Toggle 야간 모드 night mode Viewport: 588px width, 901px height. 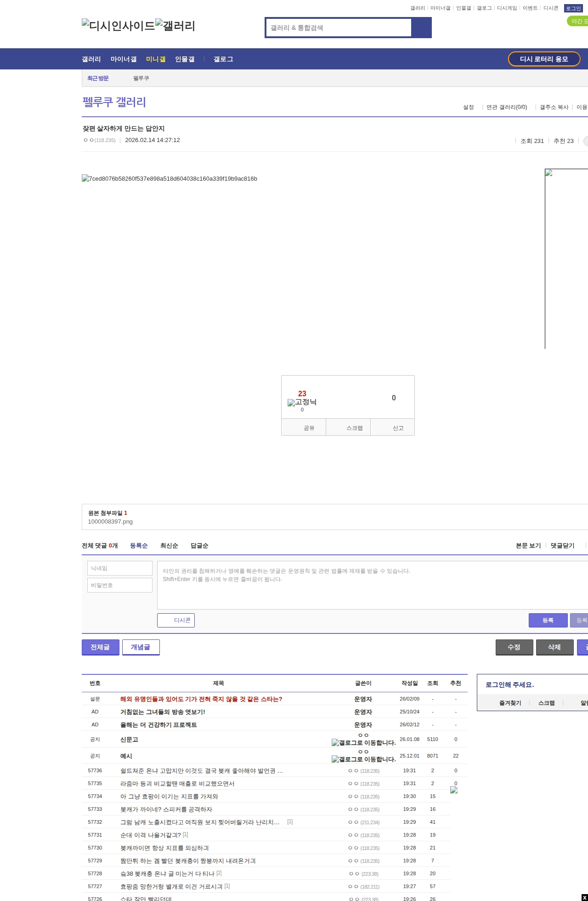click(x=578, y=21)
